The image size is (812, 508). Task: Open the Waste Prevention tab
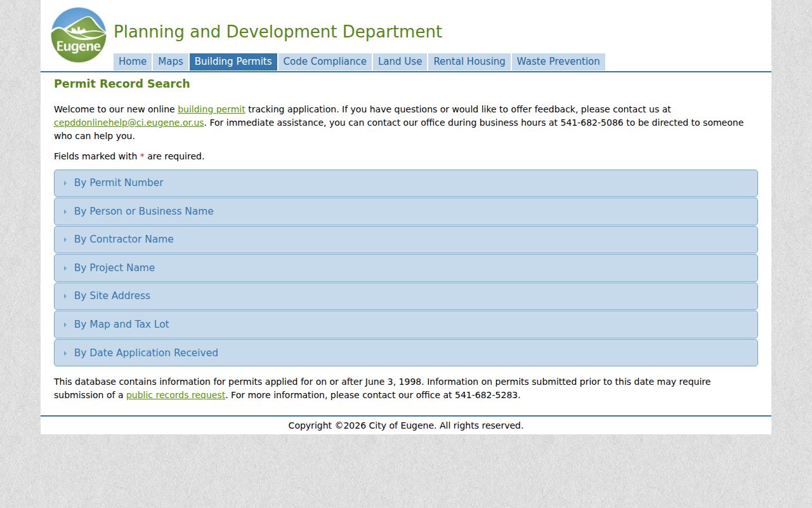click(x=558, y=62)
